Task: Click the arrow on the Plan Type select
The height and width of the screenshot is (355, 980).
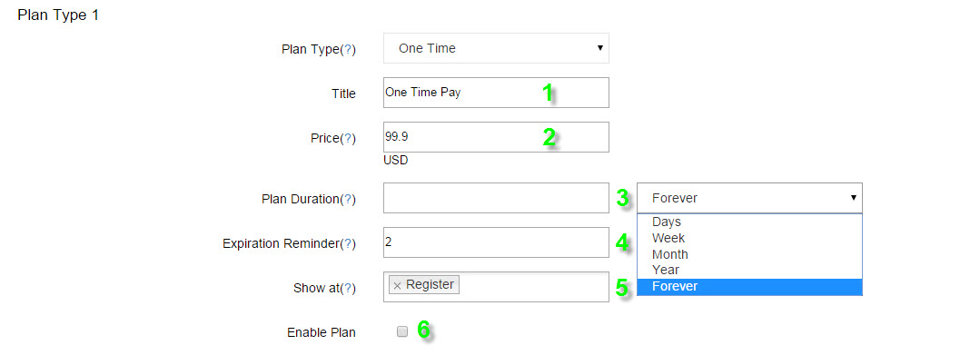Action: [x=600, y=48]
